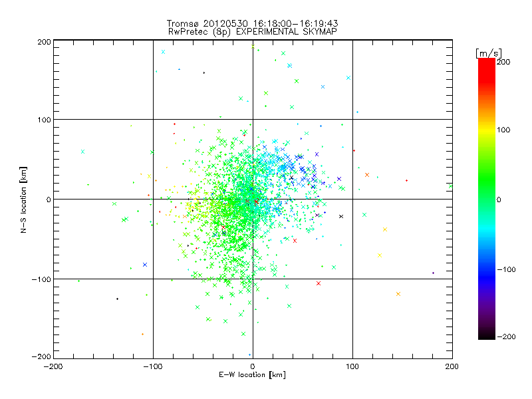
Task: Click the y-axis tick label '0' left of the plot
Action: [49, 199]
